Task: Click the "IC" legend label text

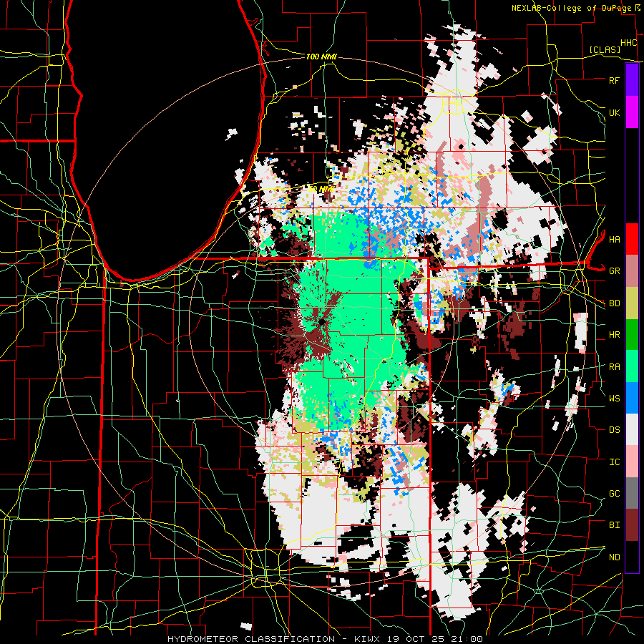Action: click(614, 462)
